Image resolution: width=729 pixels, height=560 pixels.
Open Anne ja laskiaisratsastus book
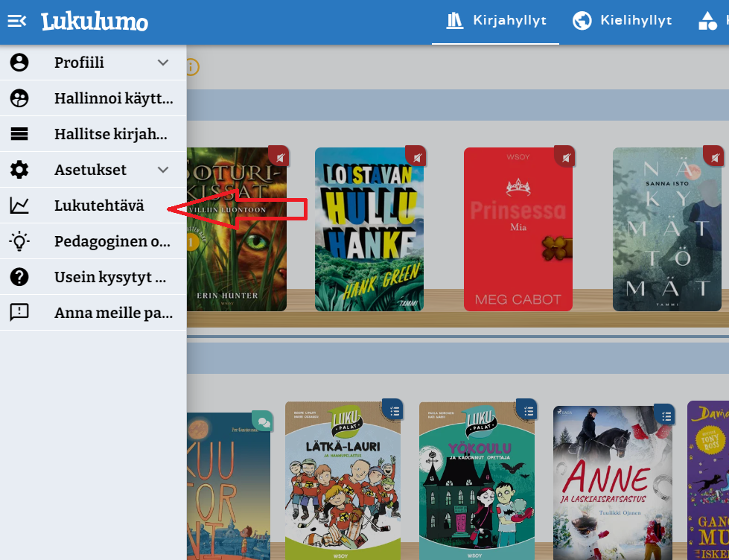(612, 483)
